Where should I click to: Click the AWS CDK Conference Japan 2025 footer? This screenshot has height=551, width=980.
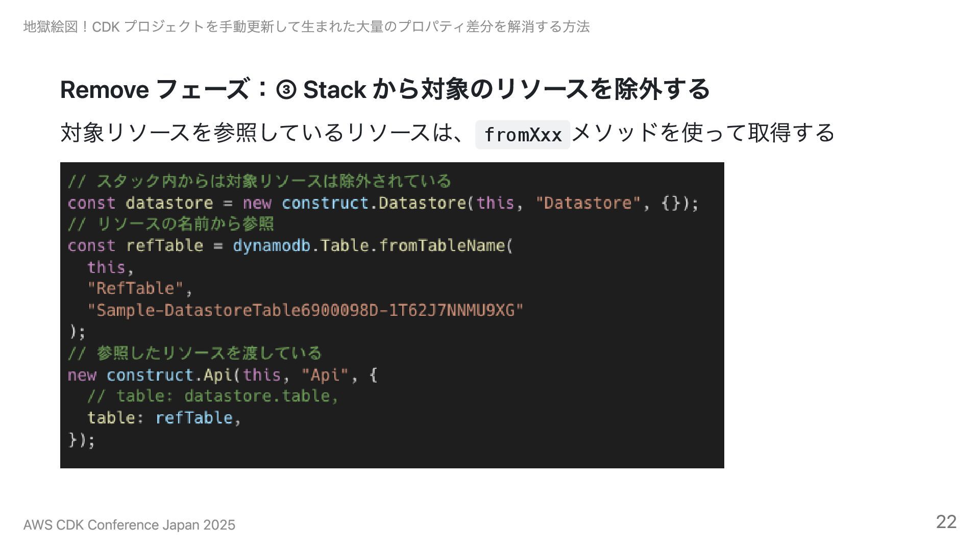[129, 525]
